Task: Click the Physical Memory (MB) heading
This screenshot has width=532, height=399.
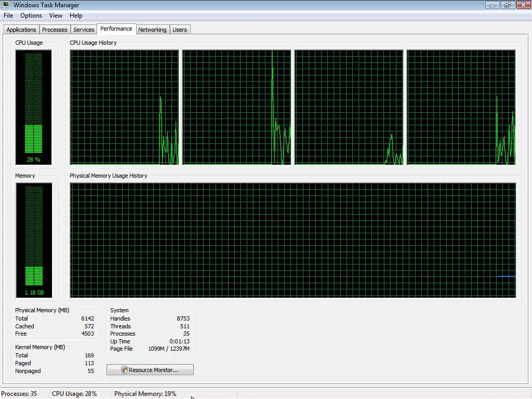Action: pyautogui.click(x=42, y=311)
